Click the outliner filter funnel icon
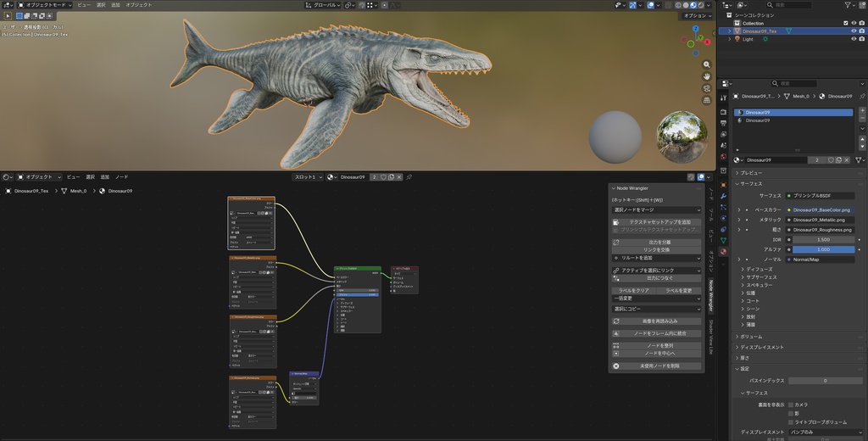868x441 pixels. (x=849, y=5)
